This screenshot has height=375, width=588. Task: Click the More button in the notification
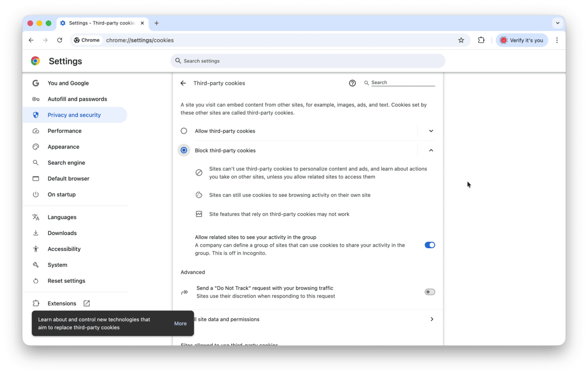coord(180,324)
